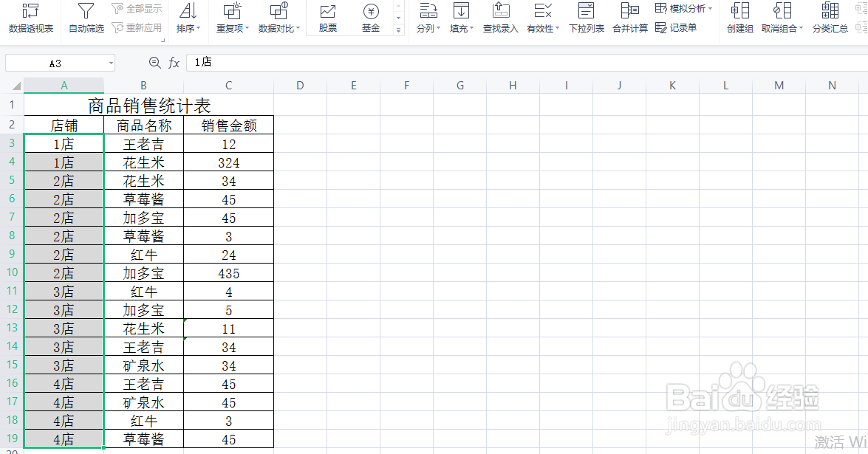Click the title cell 商品销售统计表

(149, 105)
